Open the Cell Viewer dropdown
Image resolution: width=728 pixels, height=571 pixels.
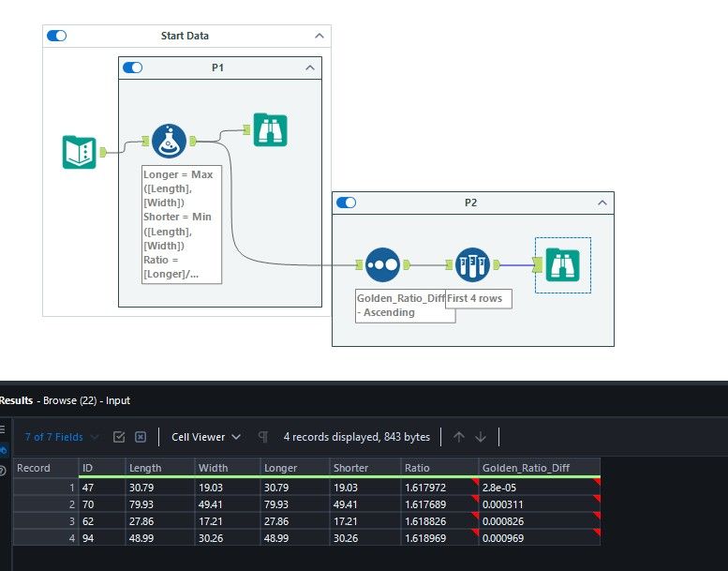click(x=206, y=437)
